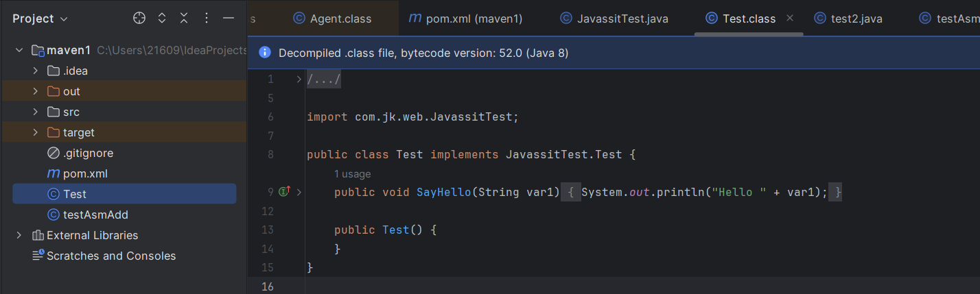Click the Test.class tab's class icon
980x294 pixels.
click(x=712, y=19)
